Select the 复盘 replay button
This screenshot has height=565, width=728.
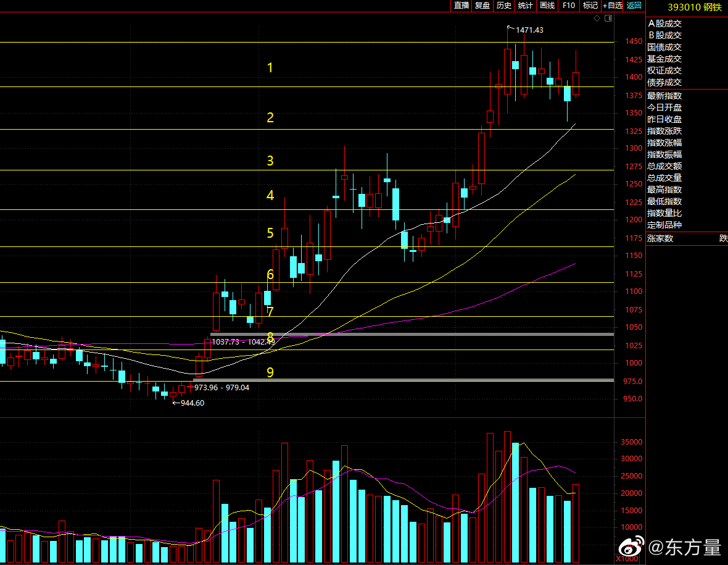(482, 6)
